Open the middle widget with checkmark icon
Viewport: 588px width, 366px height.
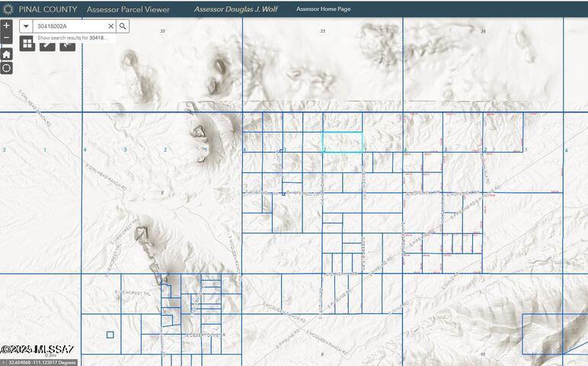click(x=47, y=47)
